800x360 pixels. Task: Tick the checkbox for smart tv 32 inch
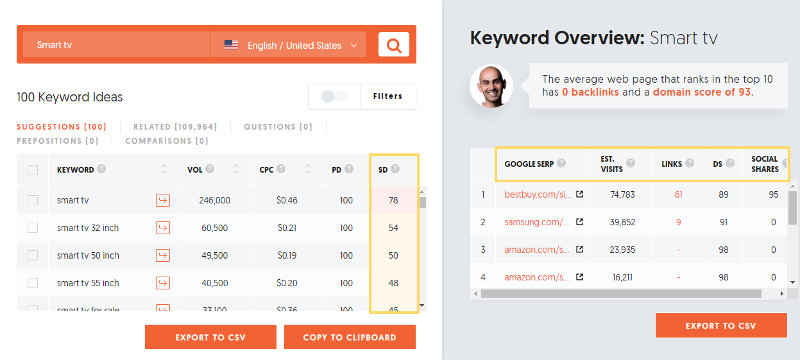tap(32, 228)
